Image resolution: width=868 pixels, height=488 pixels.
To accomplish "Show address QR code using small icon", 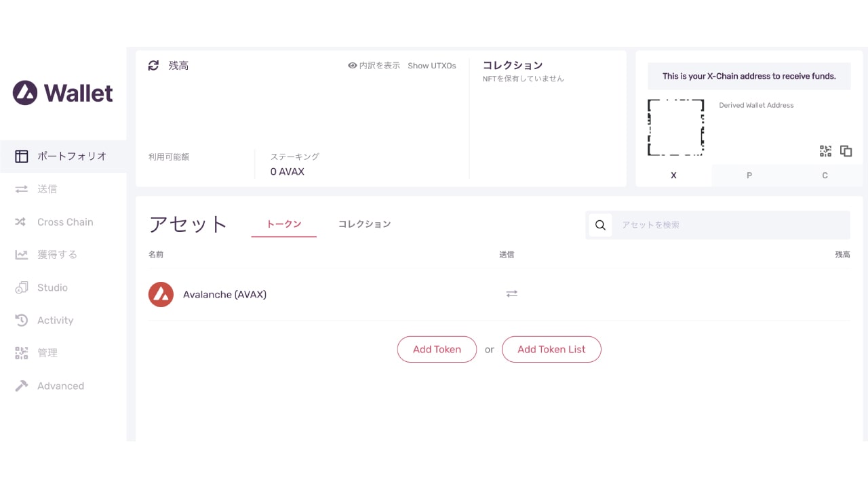I will pos(825,151).
